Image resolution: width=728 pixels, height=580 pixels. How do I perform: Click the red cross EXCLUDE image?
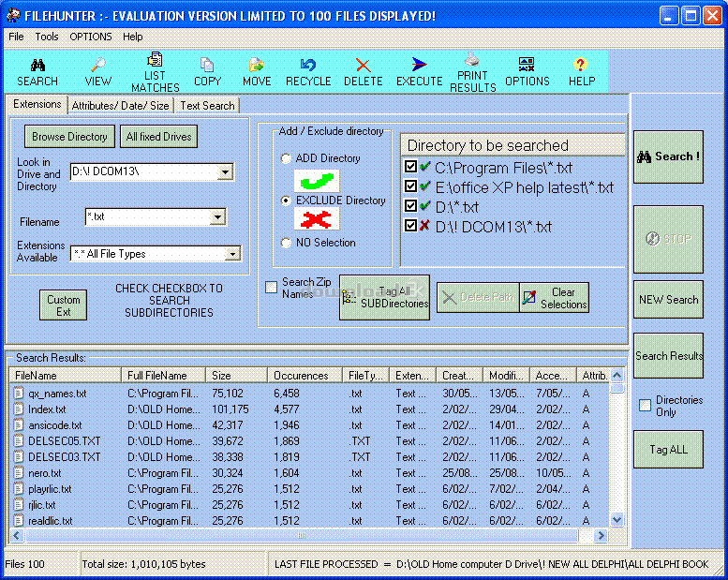click(317, 218)
